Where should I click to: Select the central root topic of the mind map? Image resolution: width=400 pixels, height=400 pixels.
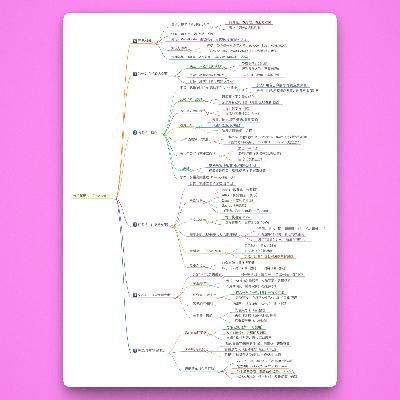(94, 196)
